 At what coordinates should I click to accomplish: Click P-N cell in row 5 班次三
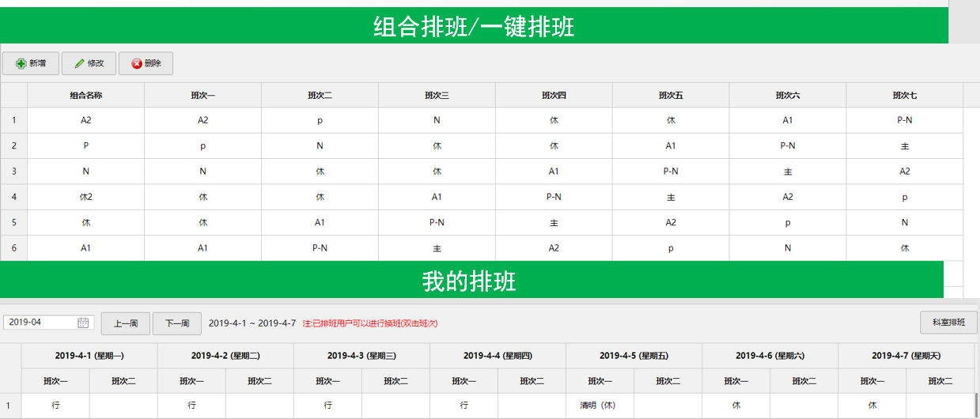pyautogui.click(x=437, y=222)
